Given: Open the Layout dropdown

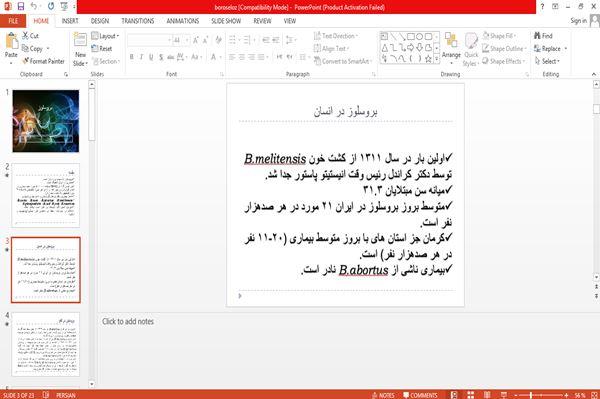Looking at the screenshot, I should pos(105,36).
